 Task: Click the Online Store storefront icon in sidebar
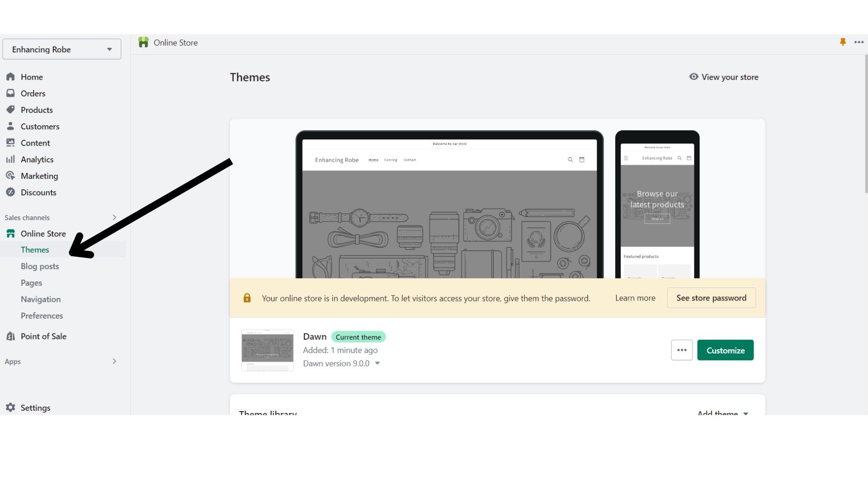pyautogui.click(x=10, y=234)
